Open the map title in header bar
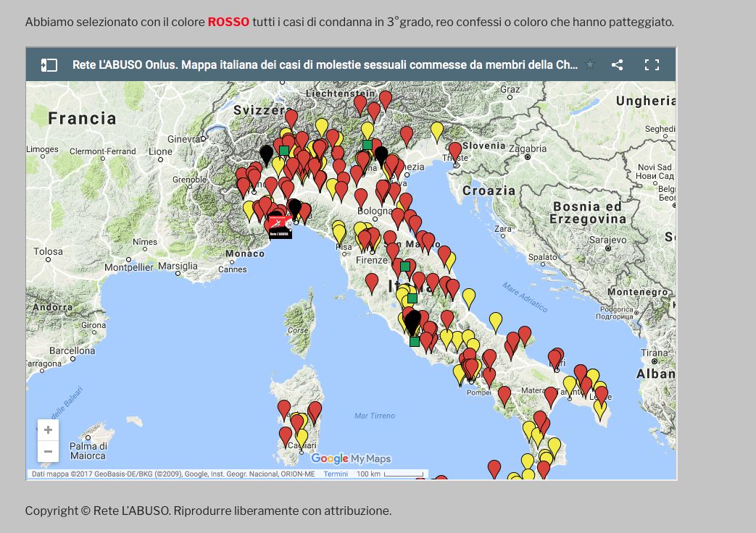756x533 pixels. tap(325, 65)
